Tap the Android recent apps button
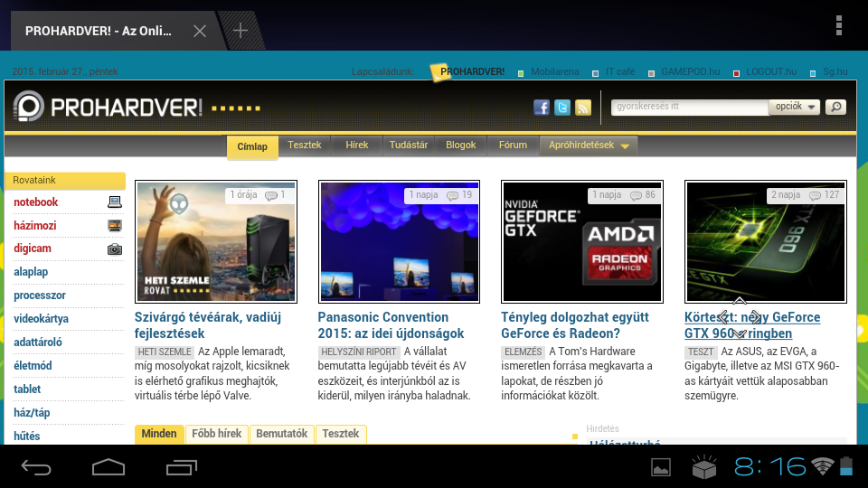The height and width of the screenshot is (488, 868). tap(182, 467)
